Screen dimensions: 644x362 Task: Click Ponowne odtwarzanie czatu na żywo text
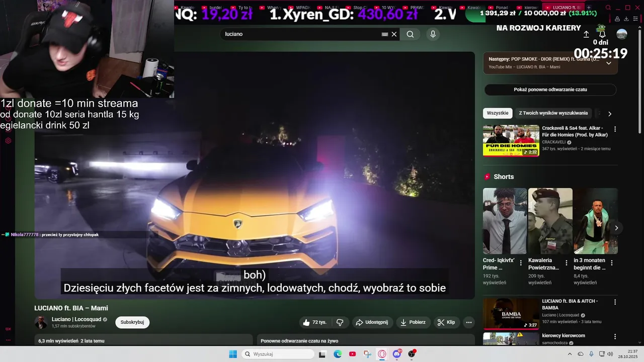point(299,341)
